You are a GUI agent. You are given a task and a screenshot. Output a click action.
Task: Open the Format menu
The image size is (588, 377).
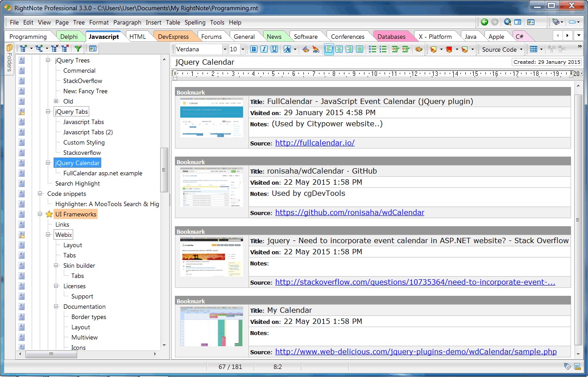[x=99, y=22]
